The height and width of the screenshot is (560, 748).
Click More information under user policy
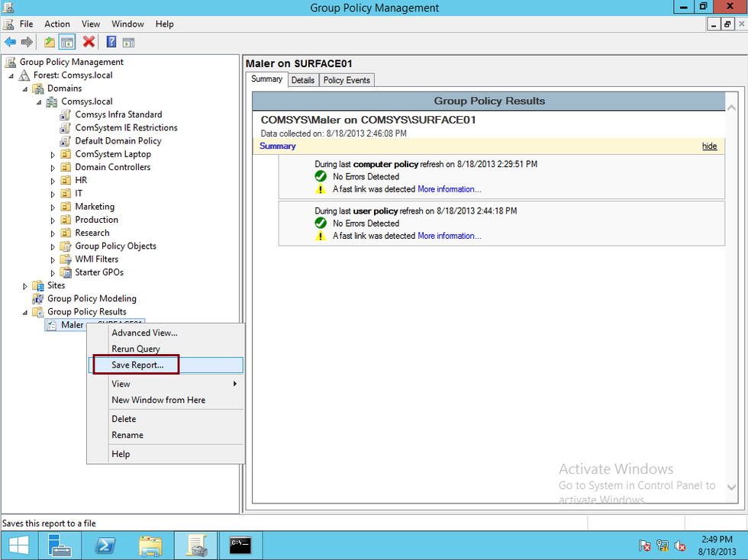(450, 236)
